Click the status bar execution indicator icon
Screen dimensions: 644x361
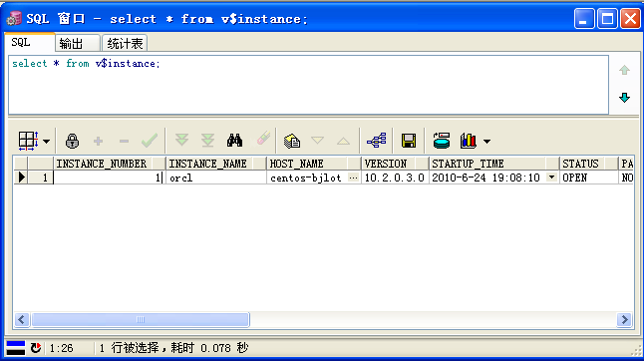click(x=16, y=348)
